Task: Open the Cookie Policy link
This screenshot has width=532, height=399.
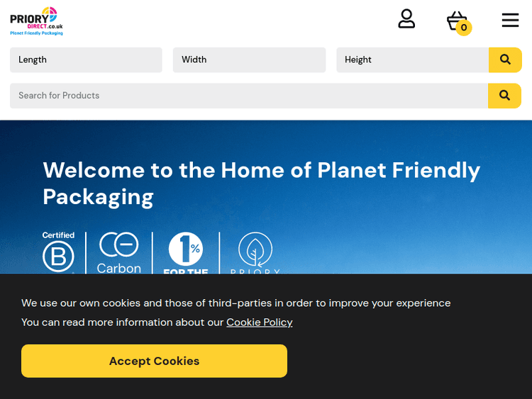Action: (259, 322)
